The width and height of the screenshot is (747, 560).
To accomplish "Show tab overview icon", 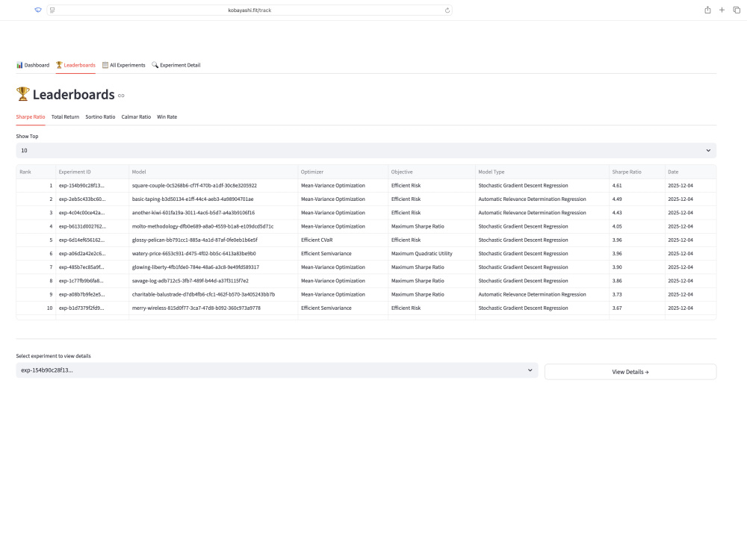I will click(737, 10).
